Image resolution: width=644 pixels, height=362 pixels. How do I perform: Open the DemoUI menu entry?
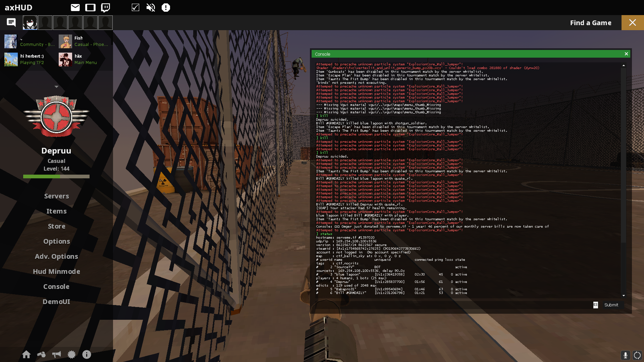[x=56, y=302]
